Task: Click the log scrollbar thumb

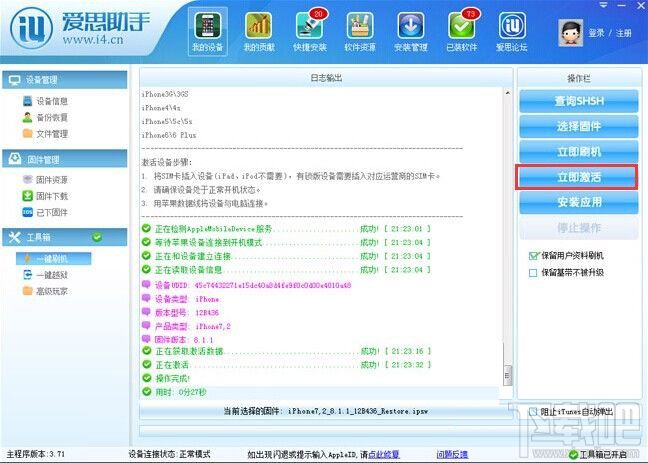Action: click(507, 375)
